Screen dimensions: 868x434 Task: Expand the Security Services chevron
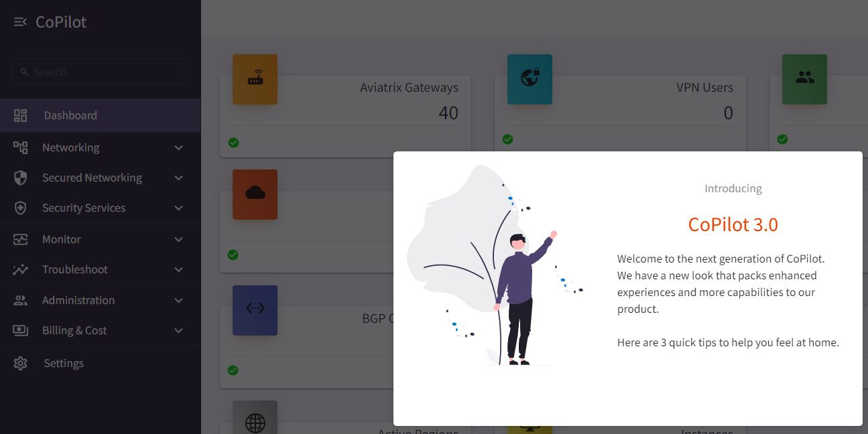pos(178,208)
